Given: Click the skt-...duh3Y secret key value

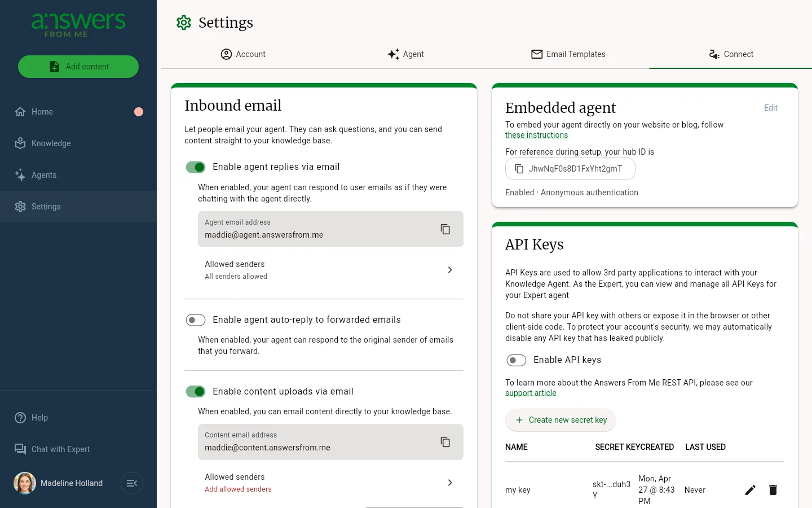Looking at the screenshot, I should pos(611,490).
